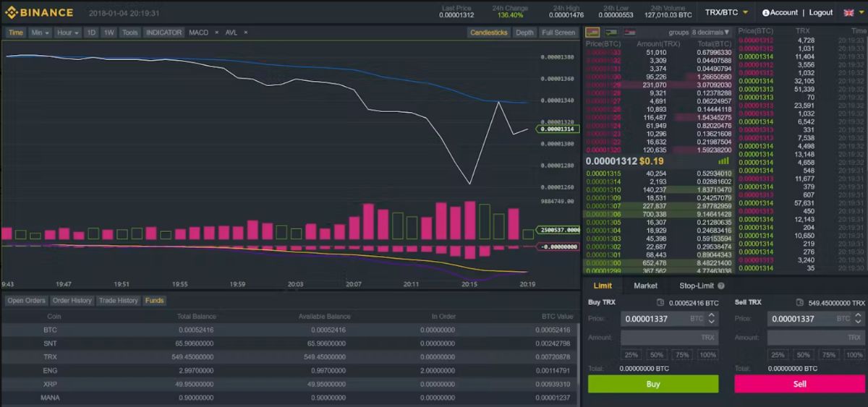Show buy-orders-only order book view

[611, 33]
